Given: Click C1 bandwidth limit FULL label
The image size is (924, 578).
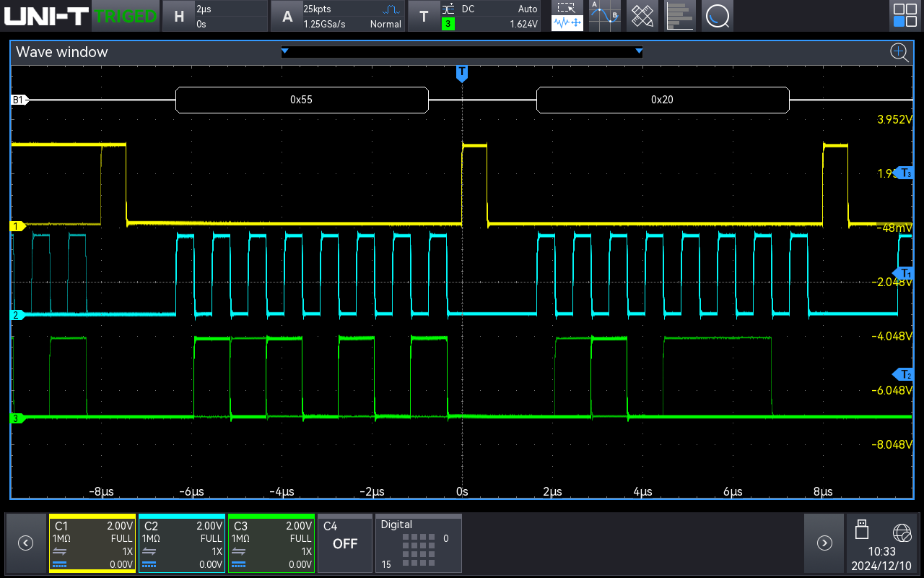Looking at the screenshot, I should pyautogui.click(x=121, y=538).
